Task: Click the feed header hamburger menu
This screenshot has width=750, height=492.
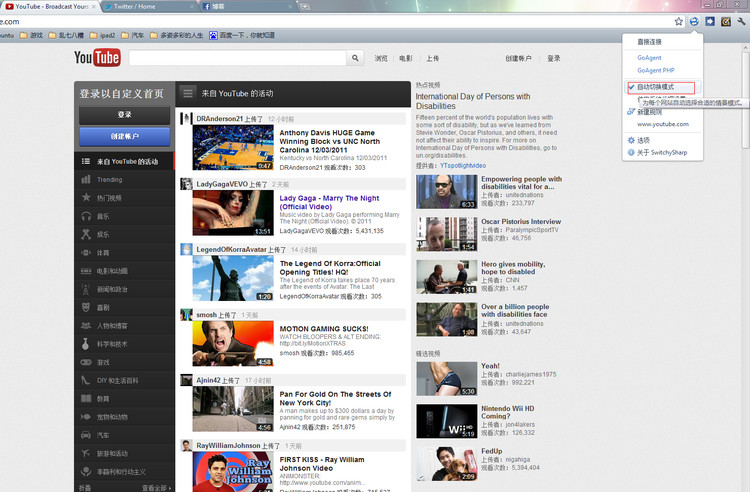Action: (188, 93)
